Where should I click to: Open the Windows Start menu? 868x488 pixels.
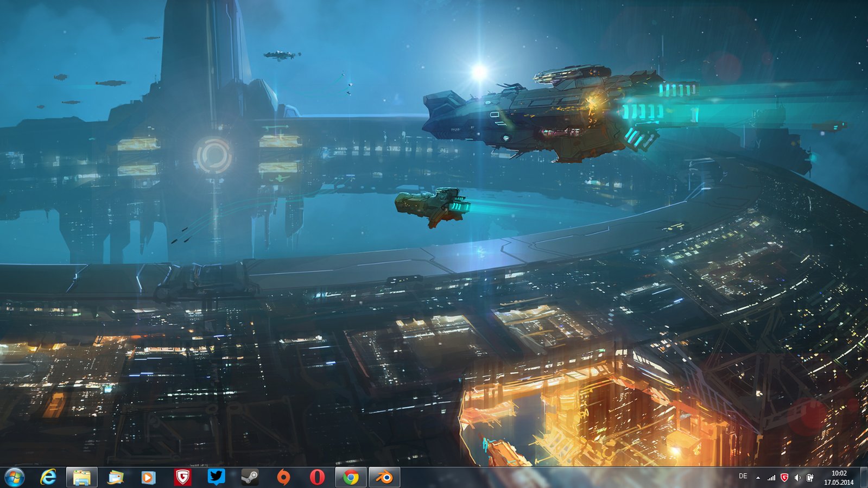point(14,477)
